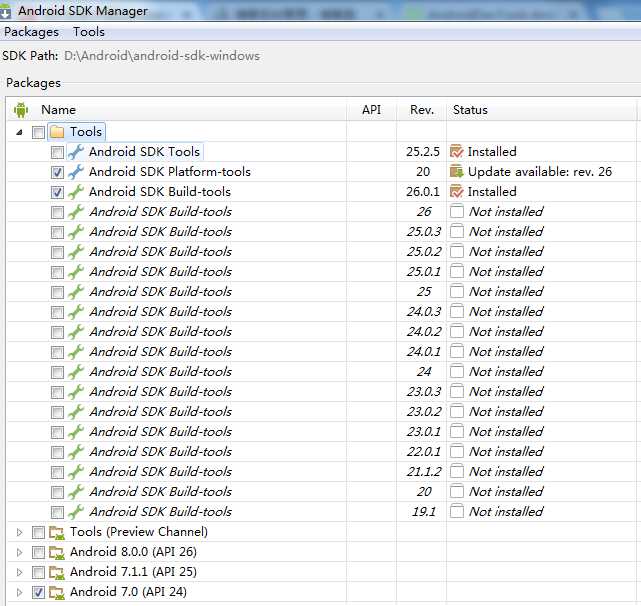Screen dimensions: 641x606
Task: Click Not installed icon for rev 26
Action: tap(457, 211)
